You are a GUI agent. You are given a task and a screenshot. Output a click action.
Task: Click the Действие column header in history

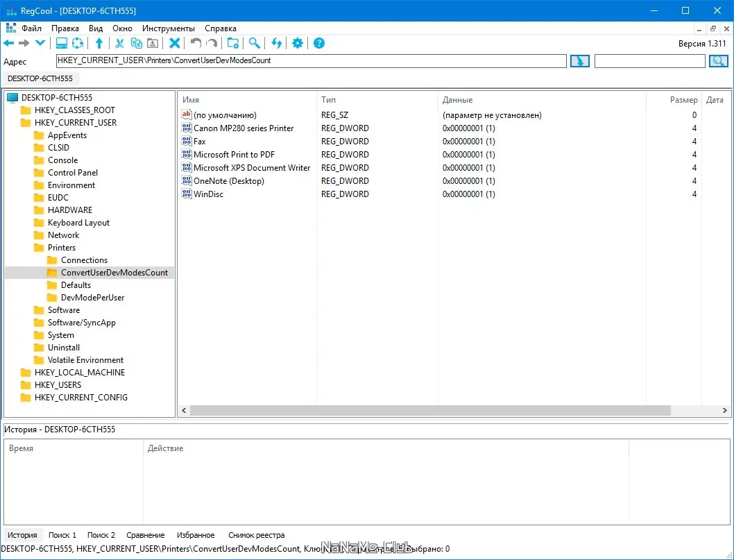pos(165,448)
